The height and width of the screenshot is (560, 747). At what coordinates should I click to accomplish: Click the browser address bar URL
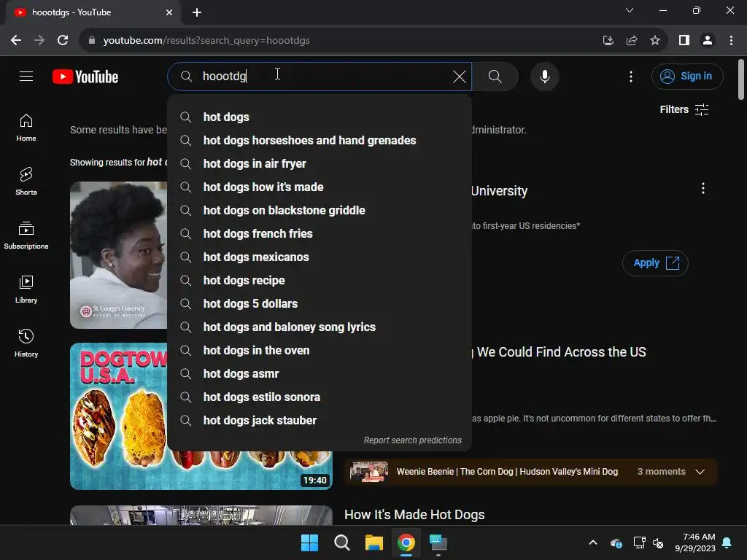pyautogui.click(x=206, y=41)
